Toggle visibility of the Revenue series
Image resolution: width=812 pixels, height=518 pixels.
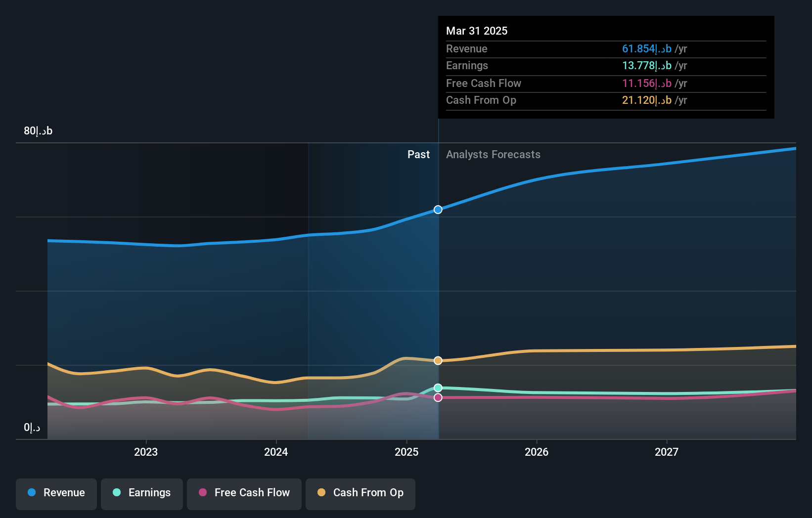click(56, 493)
